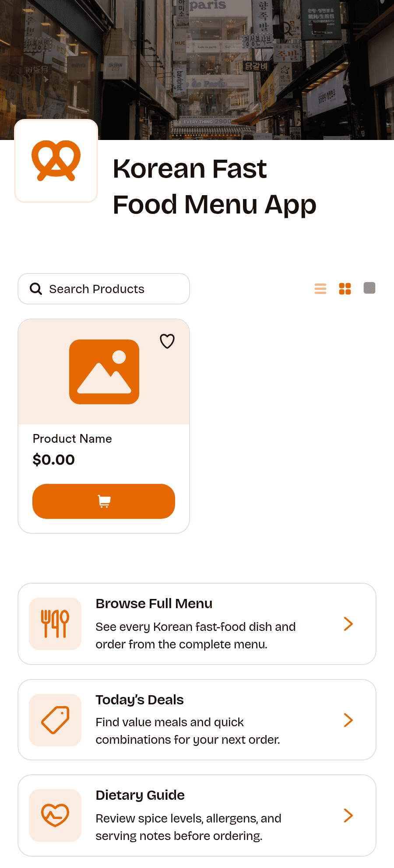This screenshot has height=868, width=394.
Task: Click the heart pulse dietary icon
Action: tap(55, 815)
